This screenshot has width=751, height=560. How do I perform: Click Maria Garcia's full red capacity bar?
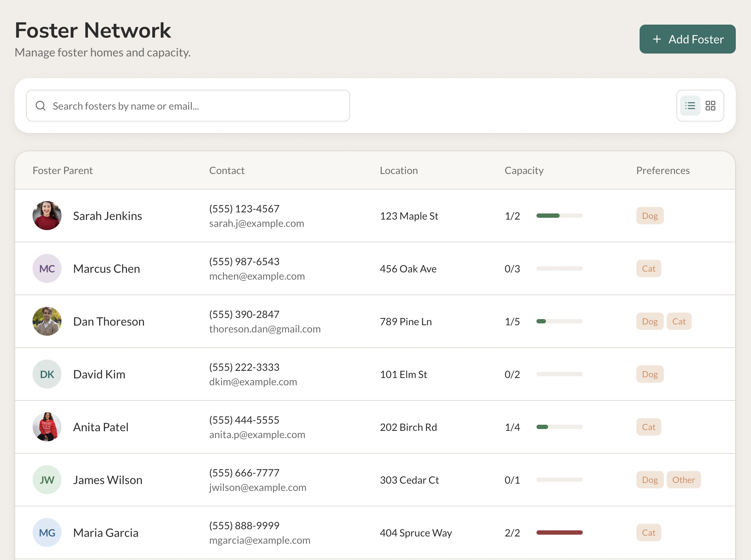(559, 533)
